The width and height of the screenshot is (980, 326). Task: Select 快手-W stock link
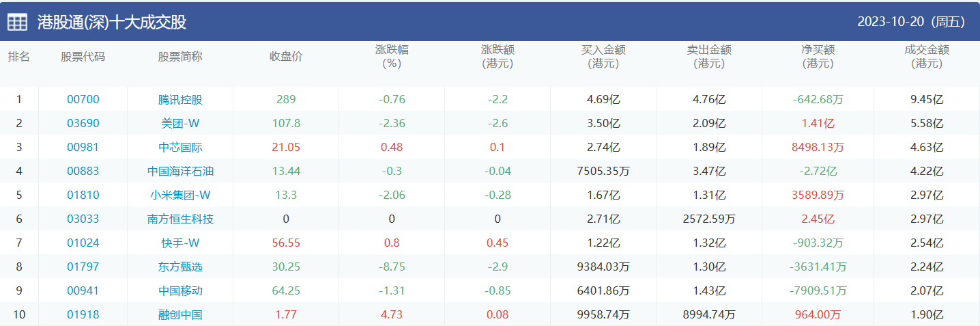pos(180,243)
